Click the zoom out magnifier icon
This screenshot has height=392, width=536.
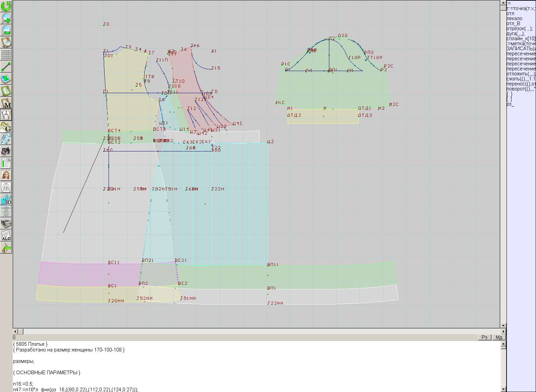(x=6, y=30)
